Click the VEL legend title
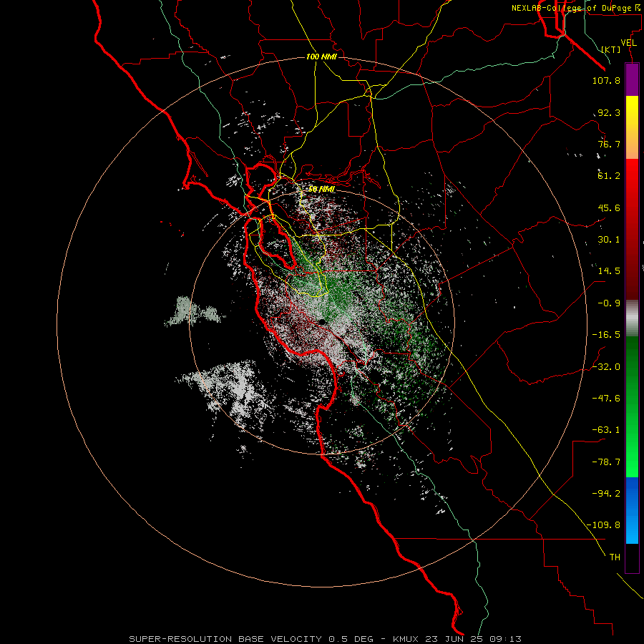The image size is (644, 644). pos(629,43)
